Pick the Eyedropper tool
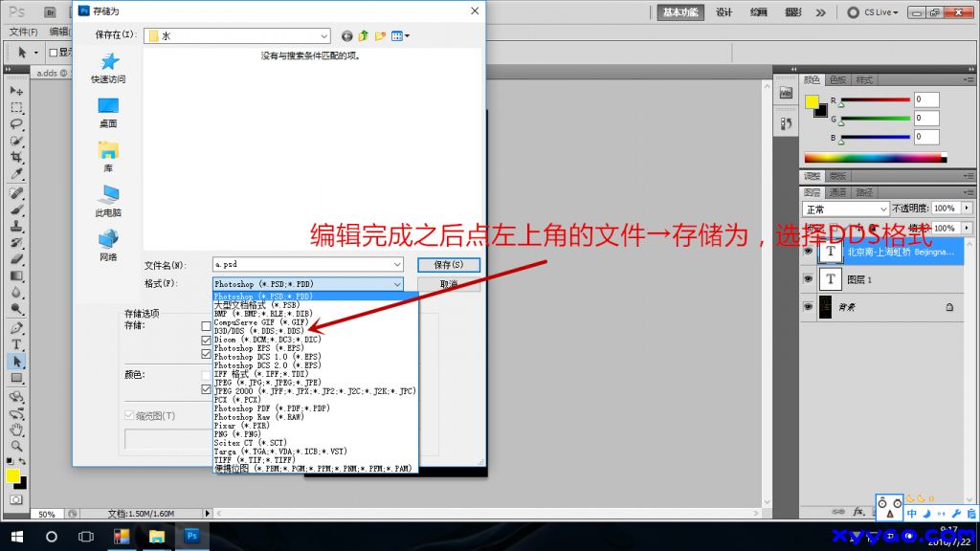The image size is (980, 551). point(16,174)
